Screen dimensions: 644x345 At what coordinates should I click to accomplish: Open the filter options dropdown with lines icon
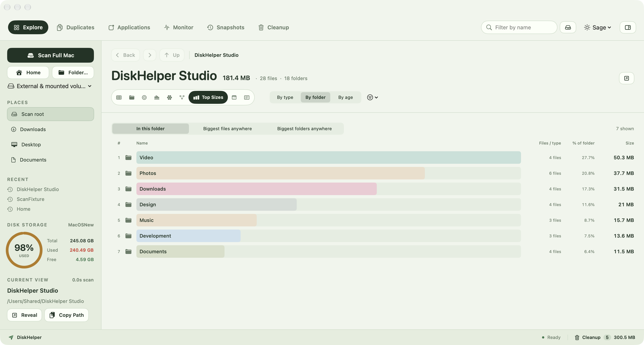(x=372, y=97)
